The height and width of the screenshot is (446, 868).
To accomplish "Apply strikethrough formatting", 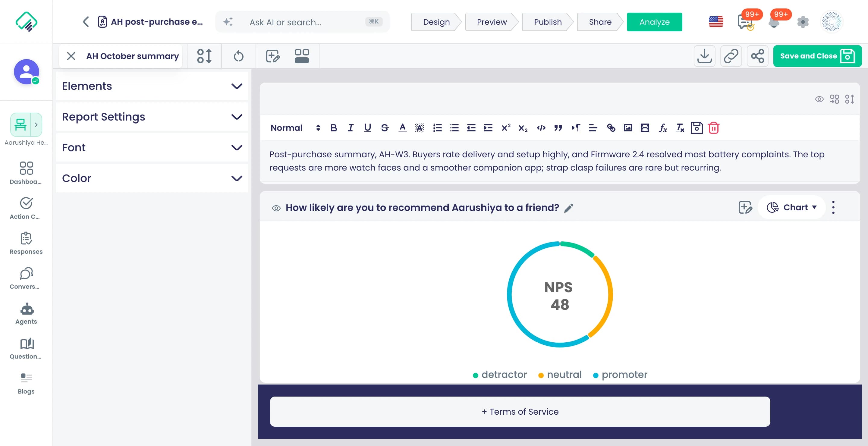I will [385, 128].
